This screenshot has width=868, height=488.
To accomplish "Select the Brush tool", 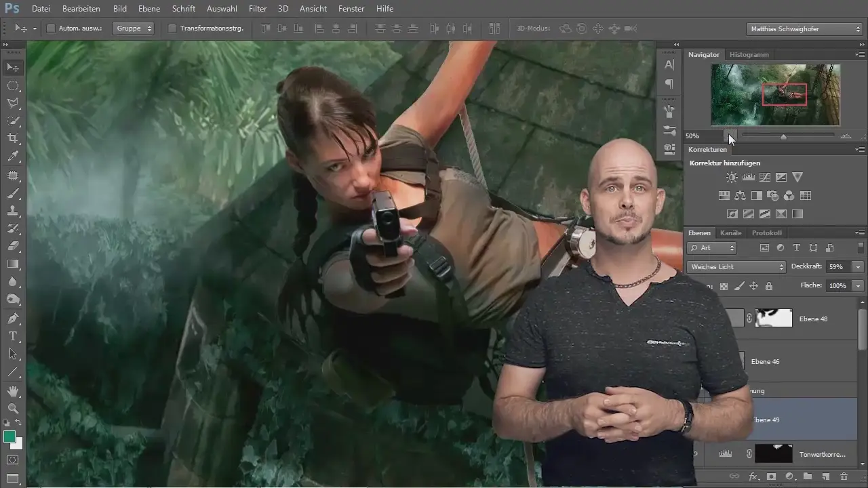I will coord(13,193).
